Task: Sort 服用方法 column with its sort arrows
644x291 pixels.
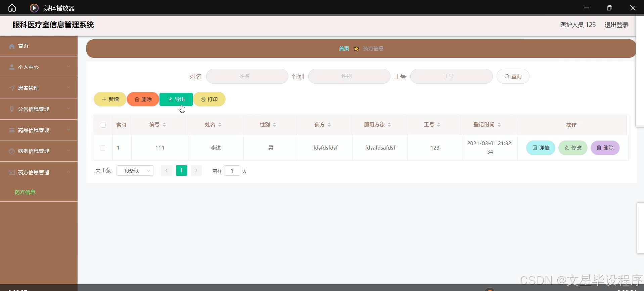Action: (389, 125)
